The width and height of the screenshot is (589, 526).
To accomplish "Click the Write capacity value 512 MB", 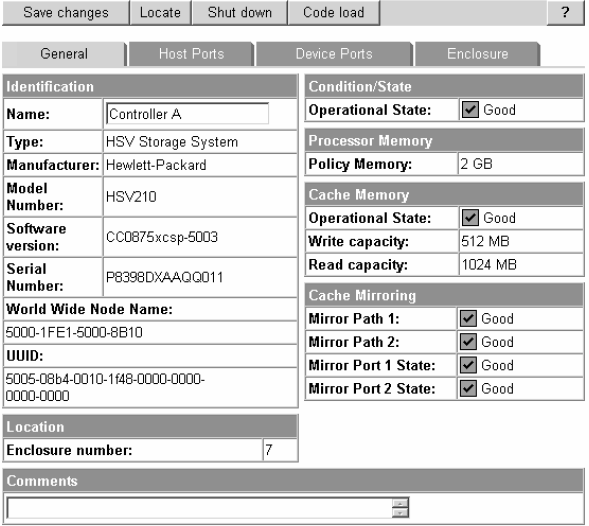I will pyautogui.click(x=485, y=241).
